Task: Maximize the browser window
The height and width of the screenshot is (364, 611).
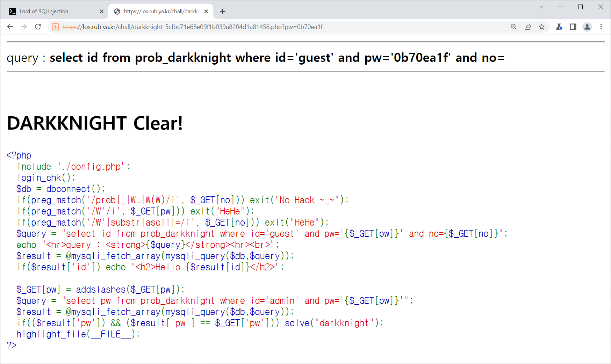Action: [581, 7]
